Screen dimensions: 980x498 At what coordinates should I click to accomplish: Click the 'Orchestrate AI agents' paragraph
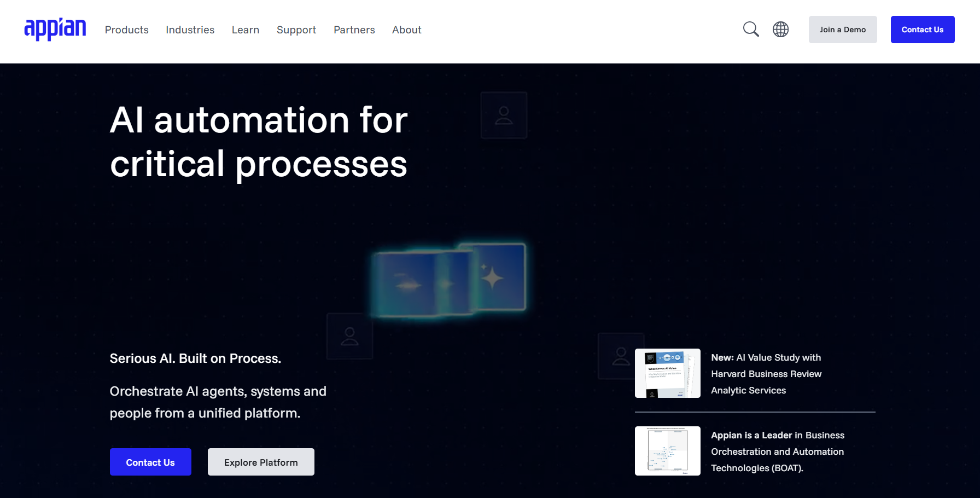pyautogui.click(x=218, y=402)
